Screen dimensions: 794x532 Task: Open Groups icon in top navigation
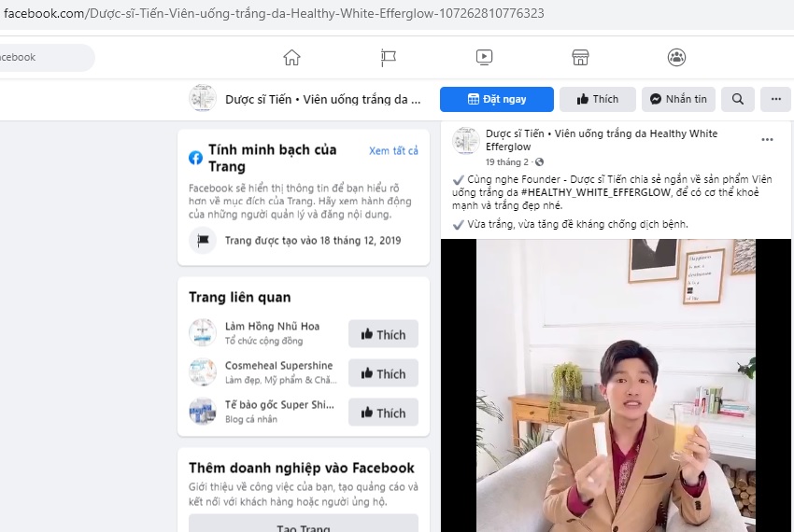[x=676, y=58]
